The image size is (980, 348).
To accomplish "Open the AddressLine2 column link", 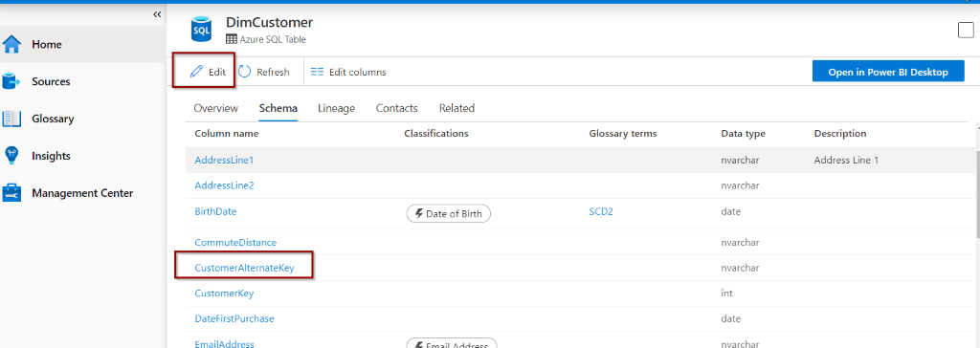I will pyautogui.click(x=224, y=185).
